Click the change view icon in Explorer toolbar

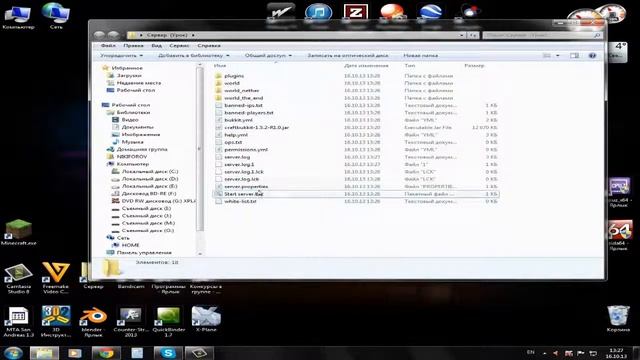pyautogui.click(x=547, y=56)
